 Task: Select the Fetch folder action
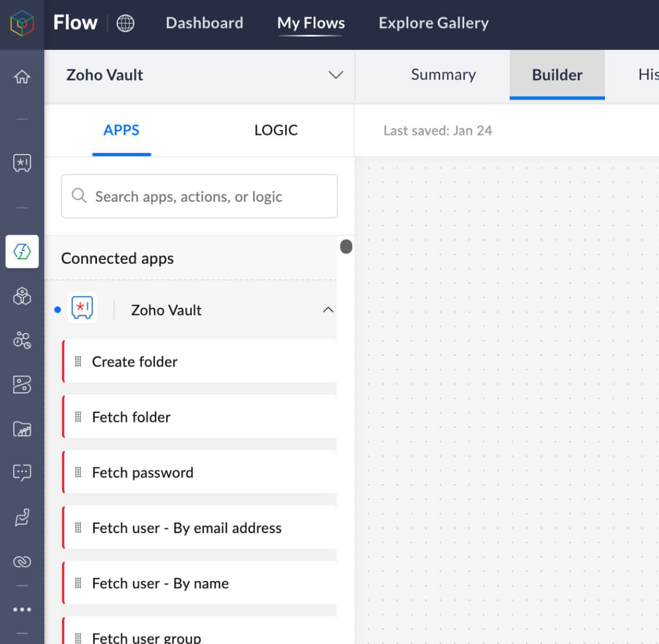tap(200, 417)
